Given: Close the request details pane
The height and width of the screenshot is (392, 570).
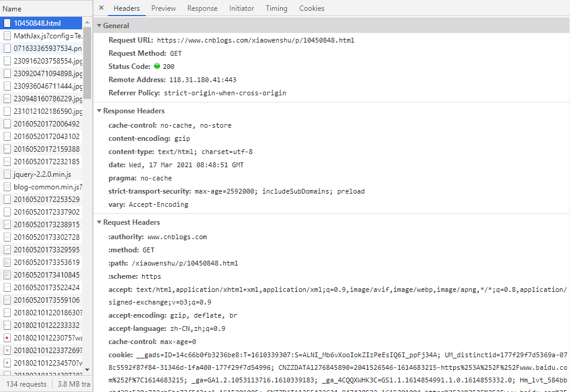Looking at the screenshot, I should point(101,8).
